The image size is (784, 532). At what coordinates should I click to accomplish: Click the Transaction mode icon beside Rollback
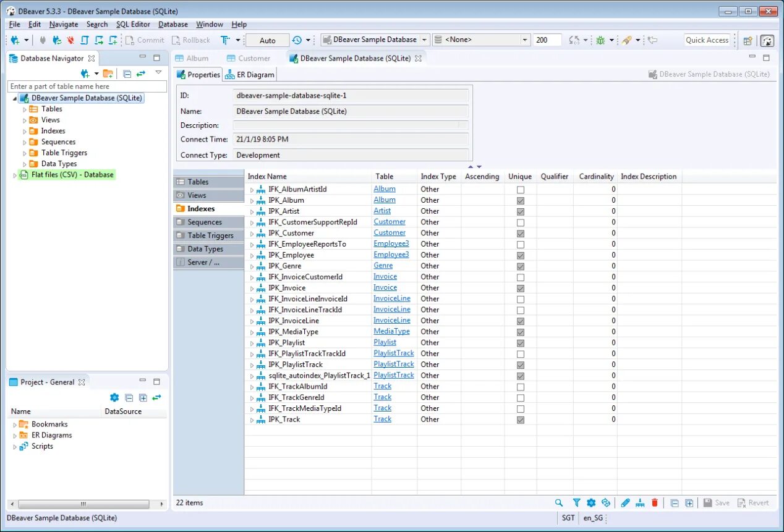pos(225,40)
